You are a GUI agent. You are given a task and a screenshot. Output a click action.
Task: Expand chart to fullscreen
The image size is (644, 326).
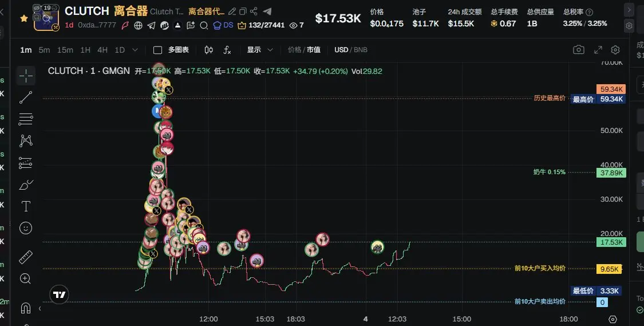[x=598, y=50]
